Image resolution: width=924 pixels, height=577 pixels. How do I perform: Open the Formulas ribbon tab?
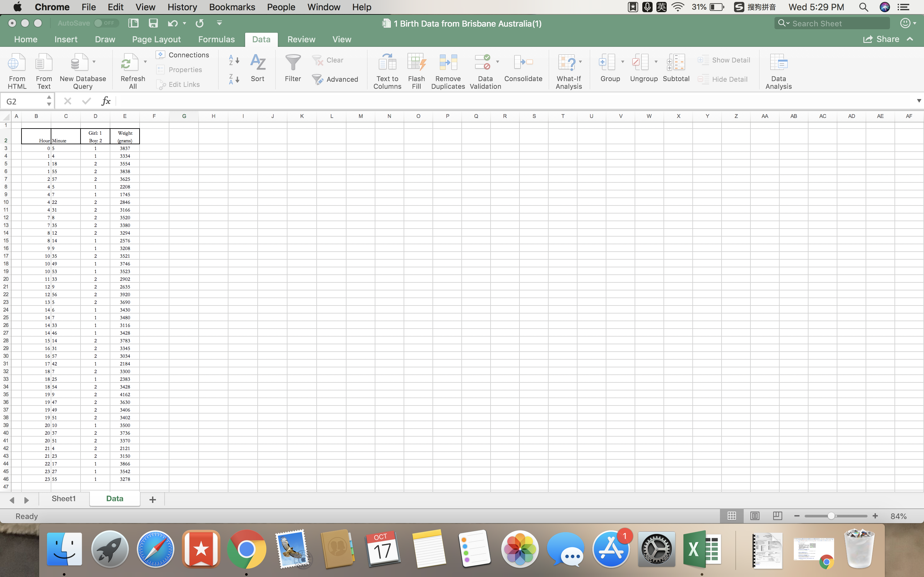tap(216, 39)
